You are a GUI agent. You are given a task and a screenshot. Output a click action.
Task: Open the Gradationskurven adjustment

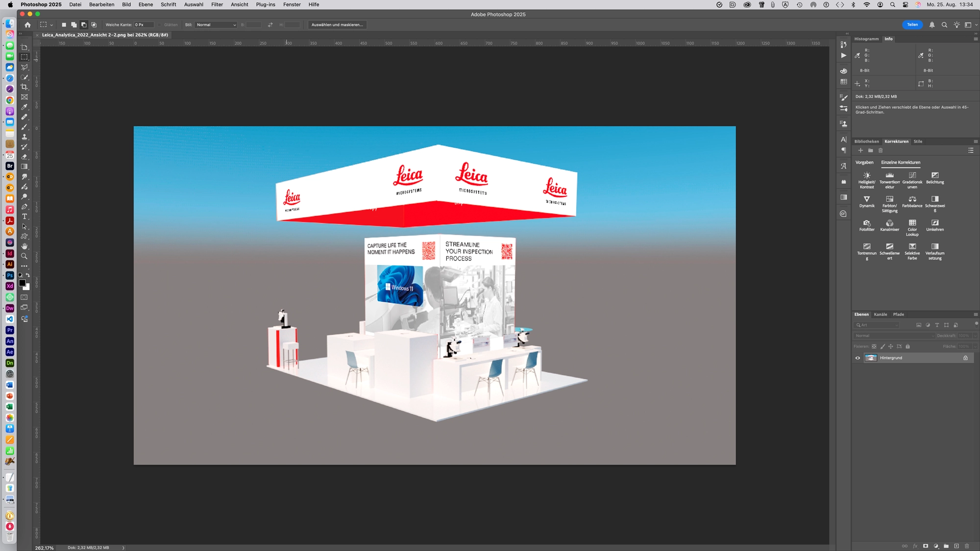[912, 177]
